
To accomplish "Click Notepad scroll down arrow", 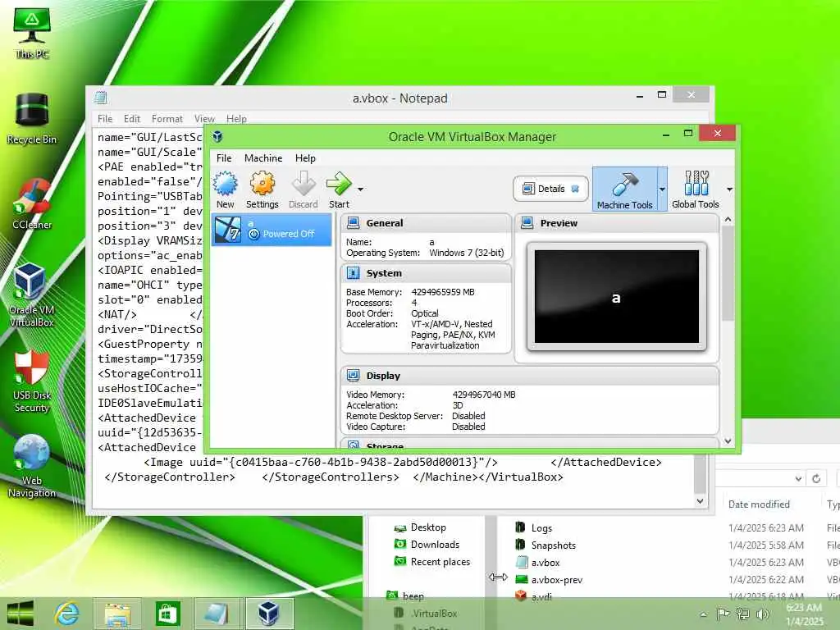I will [x=700, y=501].
